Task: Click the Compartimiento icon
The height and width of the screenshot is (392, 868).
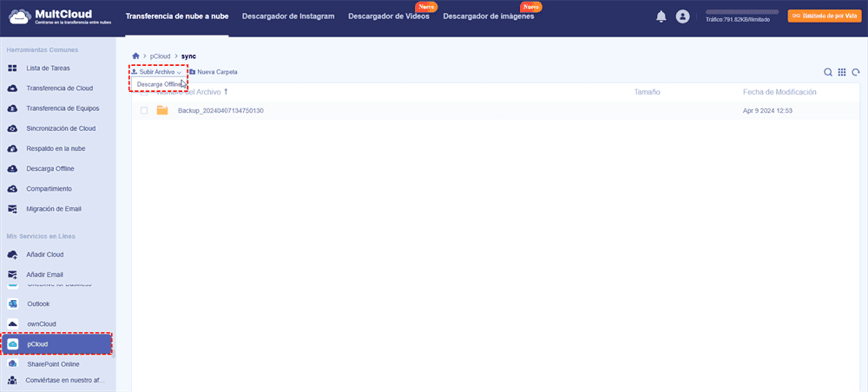Action: (12, 188)
